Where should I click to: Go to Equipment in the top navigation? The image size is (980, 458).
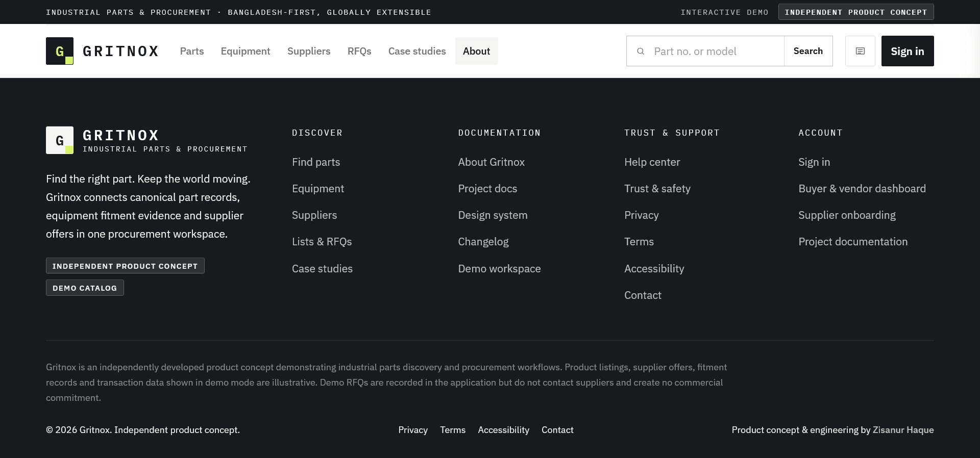(246, 51)
